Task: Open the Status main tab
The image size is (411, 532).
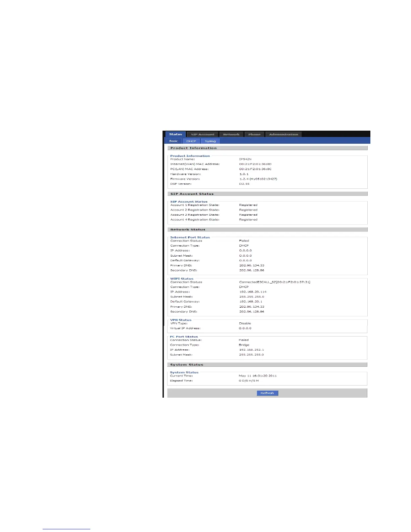Action: pyautogui.click(x=175, y=134)
